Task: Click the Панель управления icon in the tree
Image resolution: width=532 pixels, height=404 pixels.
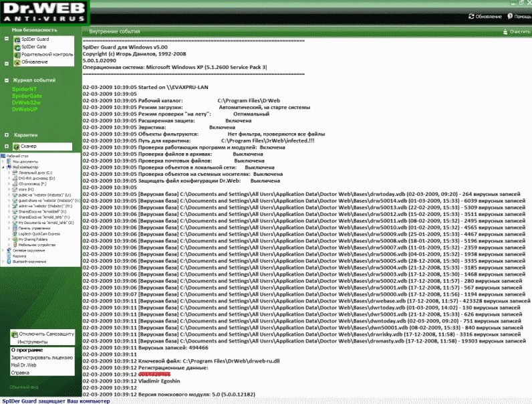Action: (15, 228)
